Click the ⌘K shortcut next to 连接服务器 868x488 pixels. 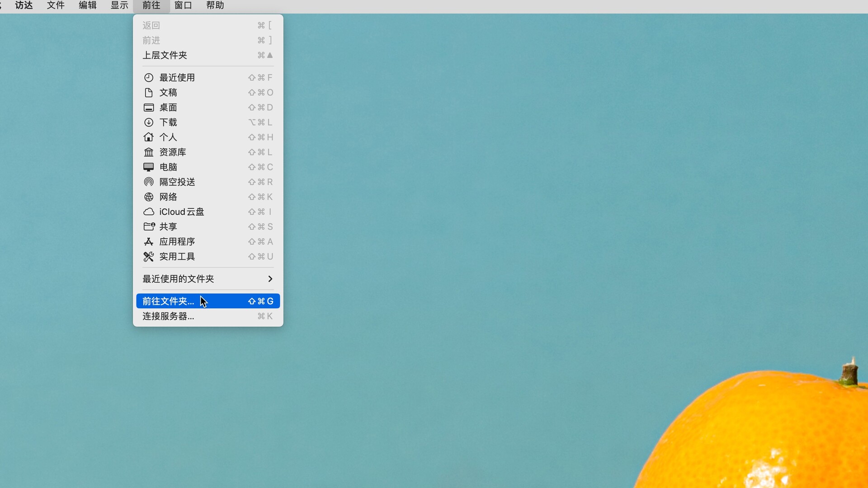point(265,316)
